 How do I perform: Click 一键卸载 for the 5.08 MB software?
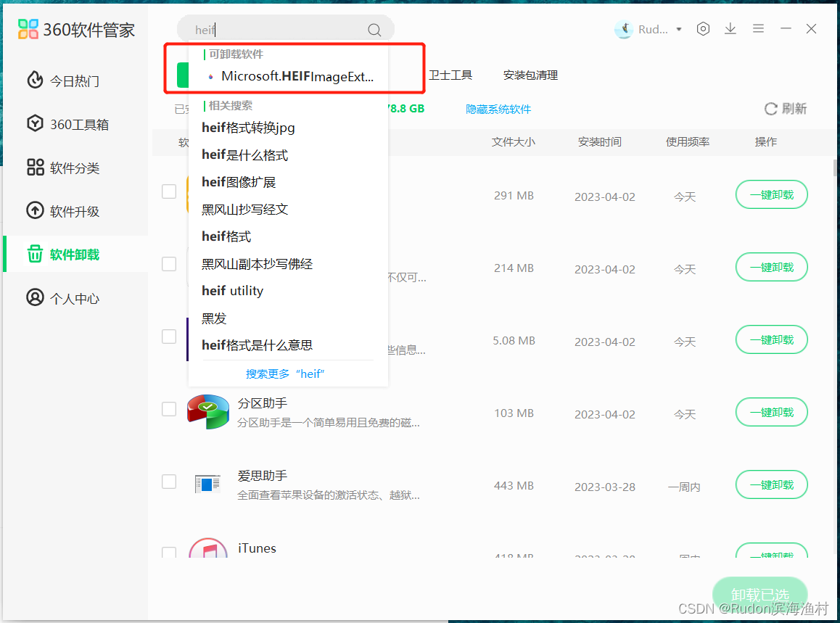tap(771, 339)
